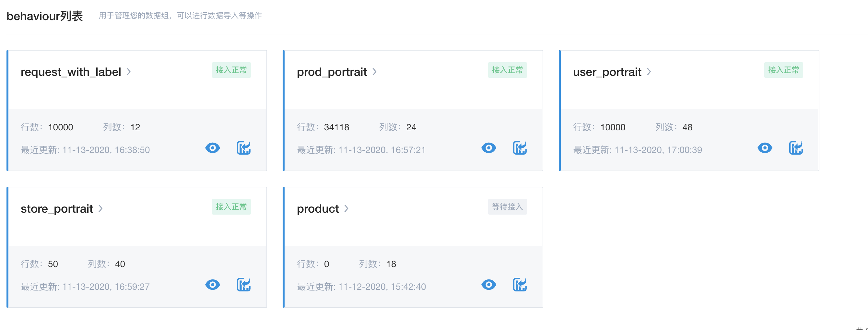Click update time 11-12-2020, 15:42:40
This screenshot has height=330, width=868.
382,287
